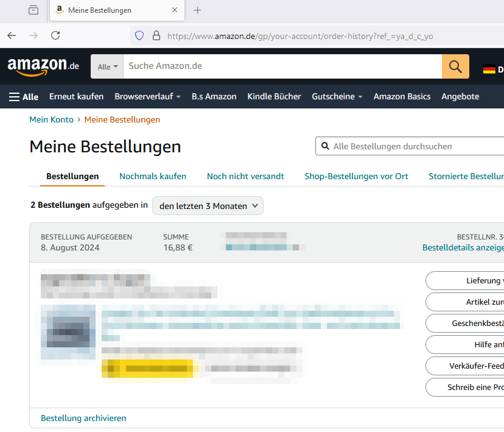Select the address bar URL
The height and width of the screenshot is (432, 504).
click(300, 36)
